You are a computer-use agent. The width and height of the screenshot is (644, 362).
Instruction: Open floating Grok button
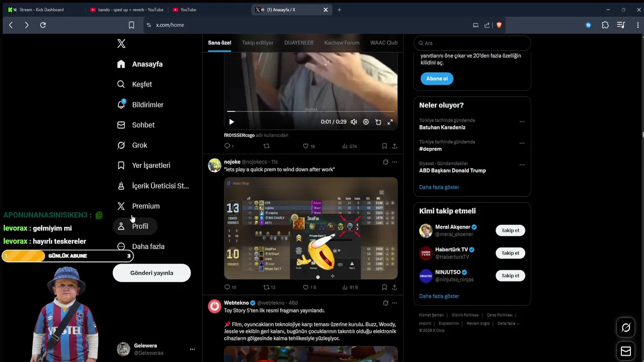(x=626, y=328)
